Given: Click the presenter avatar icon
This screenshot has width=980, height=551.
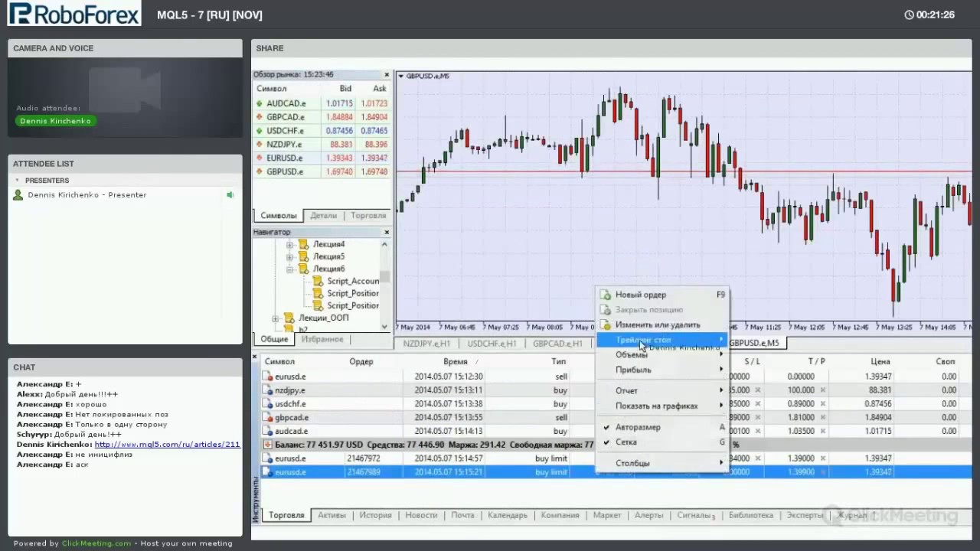Looking at the screenshot, I should (x=18, y=195).
